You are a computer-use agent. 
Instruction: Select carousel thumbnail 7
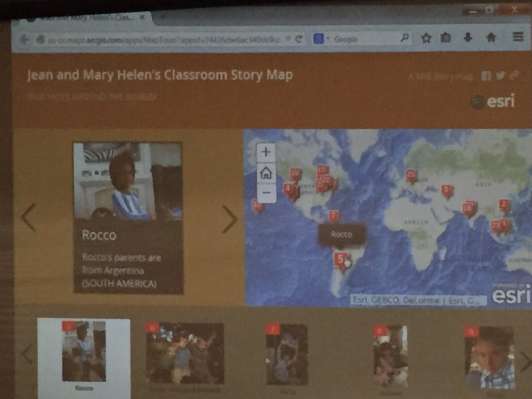pyautogui.click(x=287, y=354)
